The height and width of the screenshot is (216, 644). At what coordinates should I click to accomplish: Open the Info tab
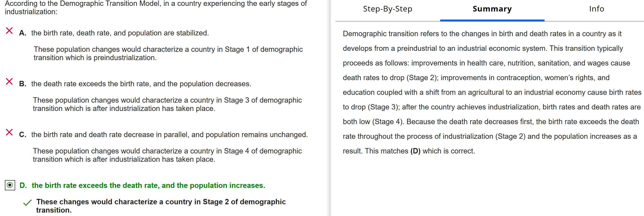596,9
